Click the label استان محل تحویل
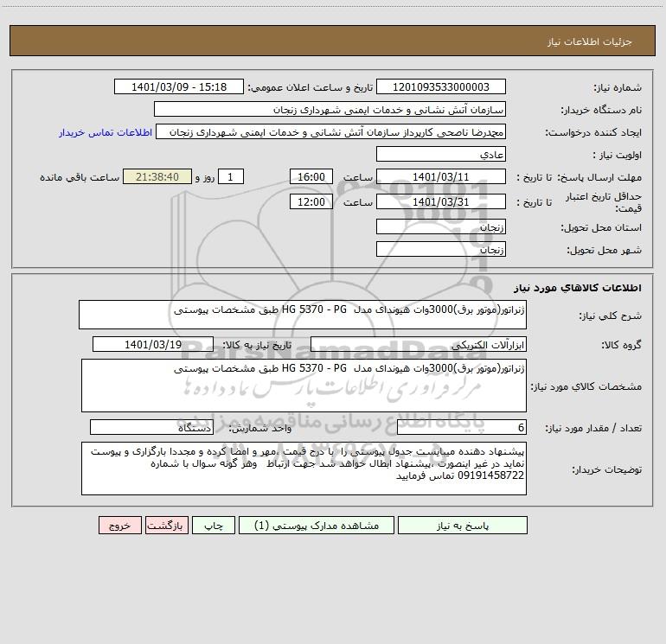This screenshot has height=644, width=666. (x=601, y=228)
